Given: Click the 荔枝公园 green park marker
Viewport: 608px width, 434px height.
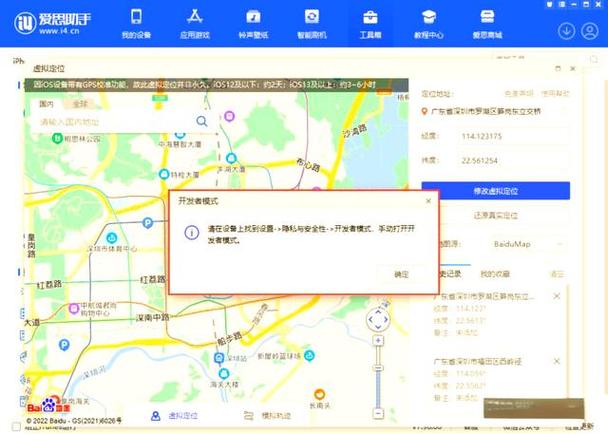Looking at the screenshot, I should tap(57, 138).
